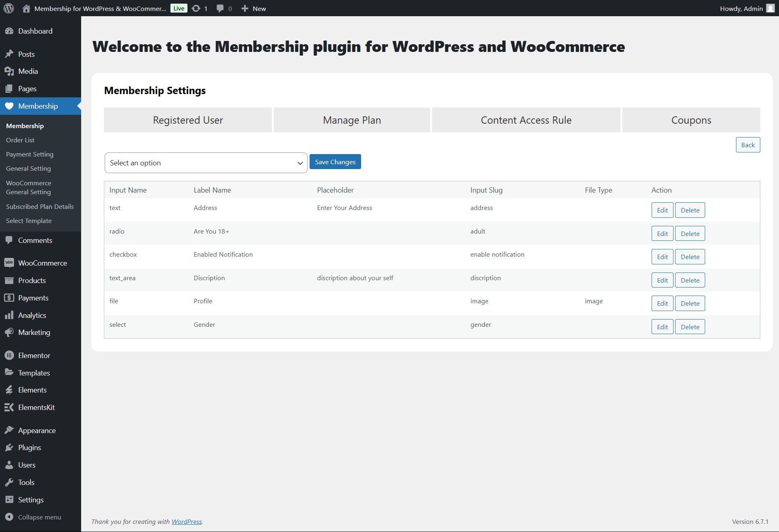Follow the WordPress footer link

(186, 521)
